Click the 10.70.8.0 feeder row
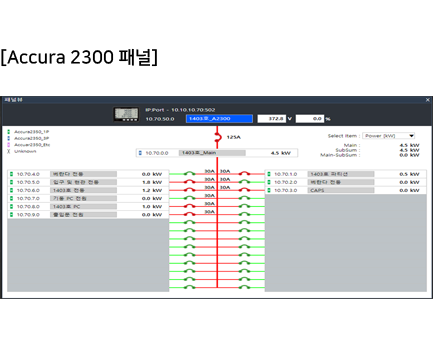The height and width of the screenshot is (361, 433). pyautogui.click(x=88, y=206)
